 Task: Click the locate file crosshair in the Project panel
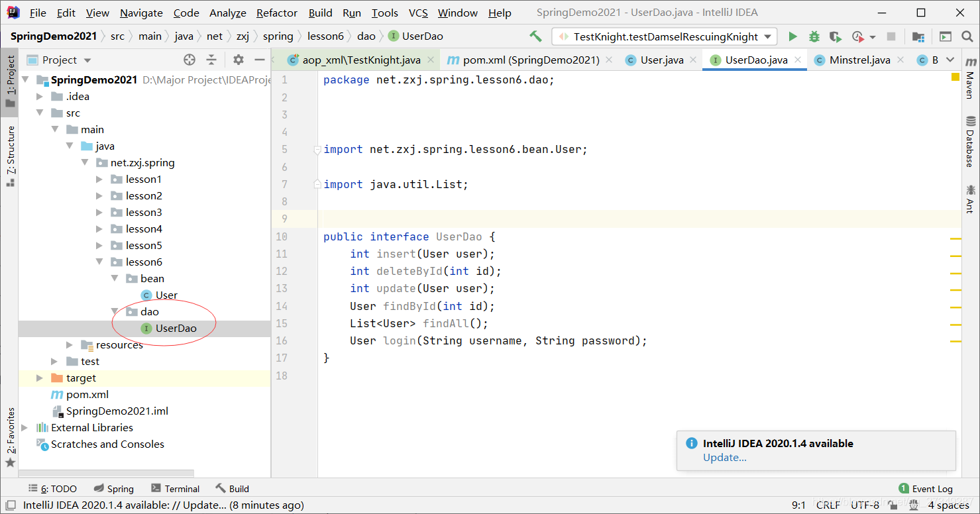click(x=190, y=60)
